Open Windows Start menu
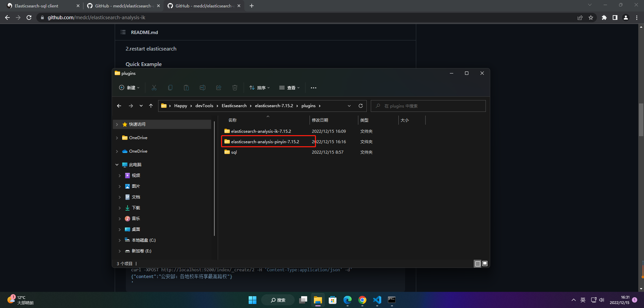 pos(252,300)
